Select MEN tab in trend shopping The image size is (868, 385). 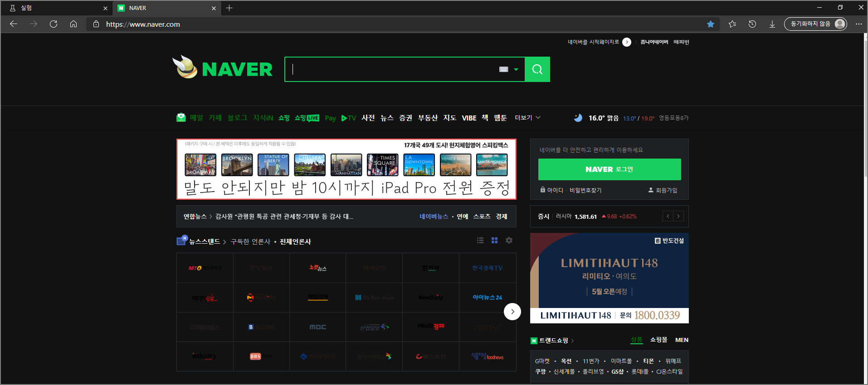(x=682, y=340)
